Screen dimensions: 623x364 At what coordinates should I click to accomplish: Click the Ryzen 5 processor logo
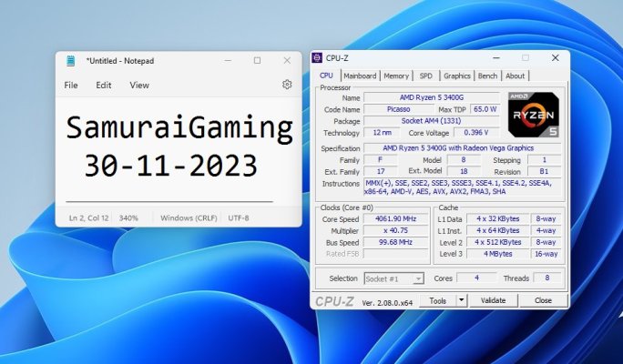tap(534, 115)
